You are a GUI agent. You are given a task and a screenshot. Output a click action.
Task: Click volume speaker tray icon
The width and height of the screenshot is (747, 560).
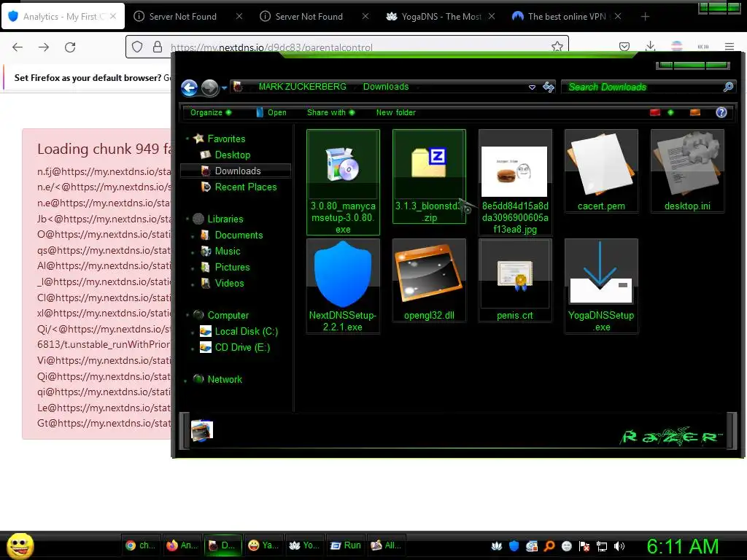click(x=619, y=546)
